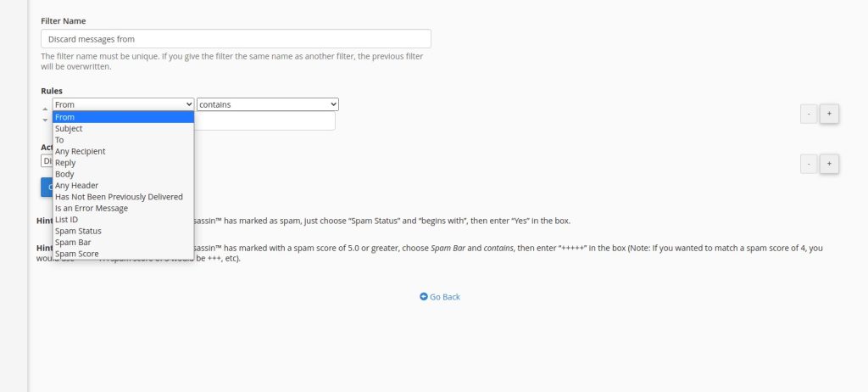
Task: Pick 'Spam Bar' in dropdown list
Action: tap(73, 242)
